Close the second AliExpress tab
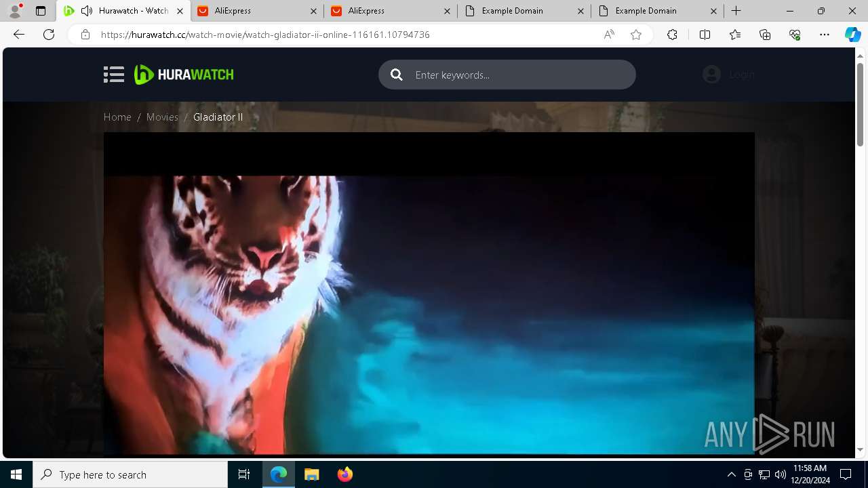 [447, 11]
